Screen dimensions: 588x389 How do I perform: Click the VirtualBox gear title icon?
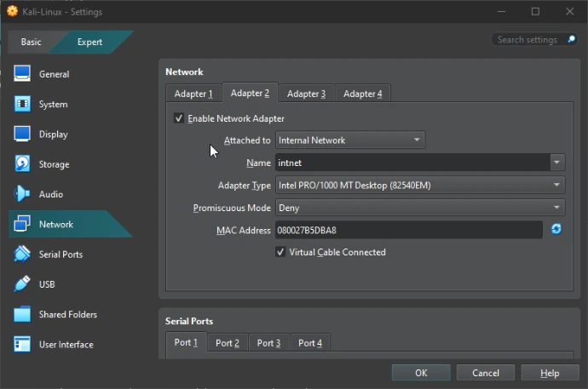(x=13, y=11)
